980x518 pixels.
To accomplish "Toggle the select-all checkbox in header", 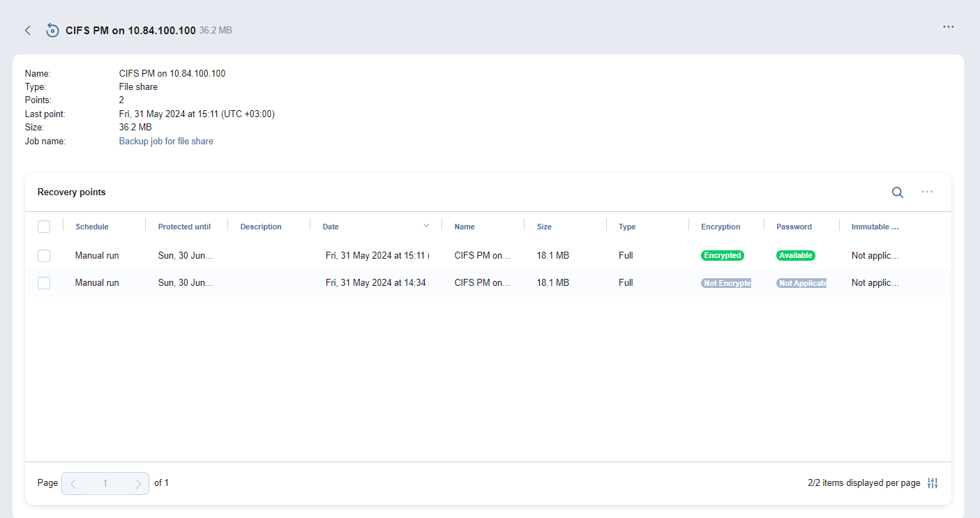I will pos(44,227).
